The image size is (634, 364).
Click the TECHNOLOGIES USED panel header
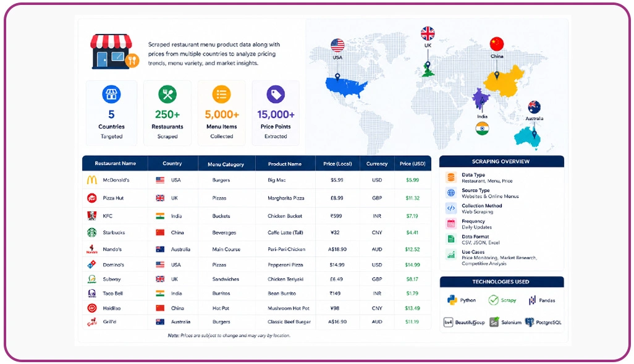point(501,282)
